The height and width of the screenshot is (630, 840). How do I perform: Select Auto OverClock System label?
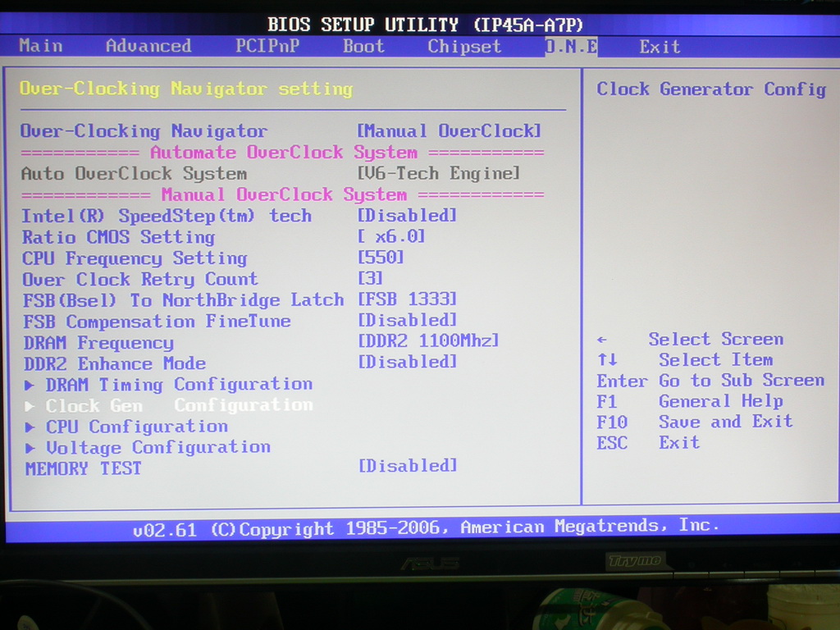tap(134, 174)
